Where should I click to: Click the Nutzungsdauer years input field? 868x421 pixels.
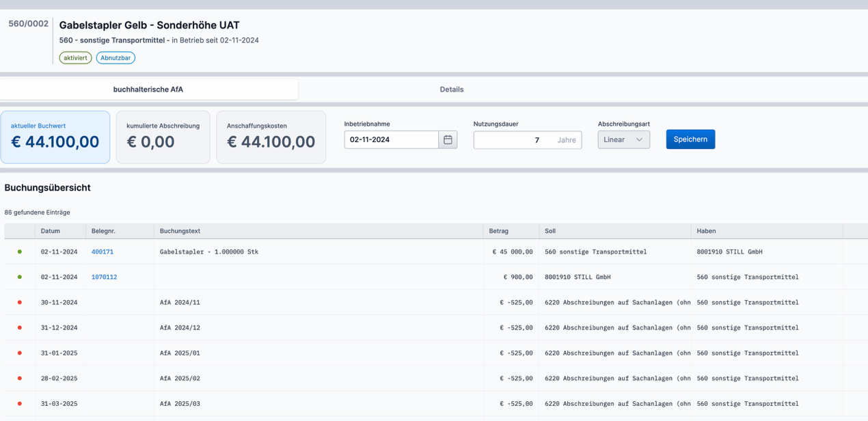[514, 140]
